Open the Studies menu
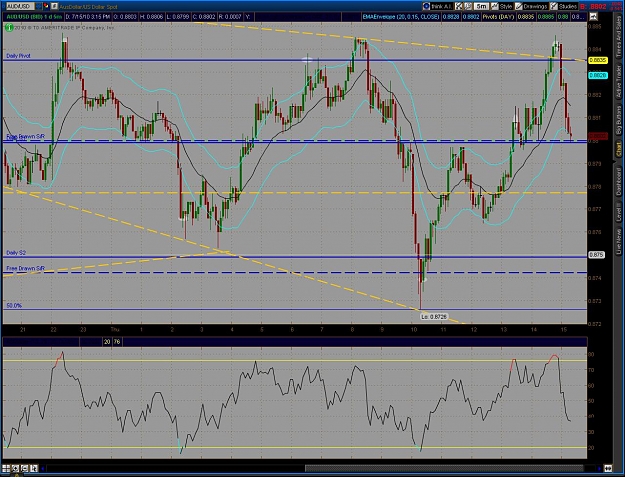Image resolution: width=625 pixels, height=477 pixels. point(564,6)
